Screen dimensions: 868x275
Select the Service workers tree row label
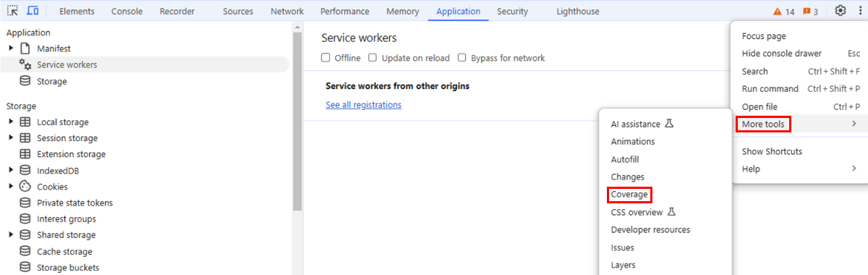pyautogui.click(x=67, y=64)
